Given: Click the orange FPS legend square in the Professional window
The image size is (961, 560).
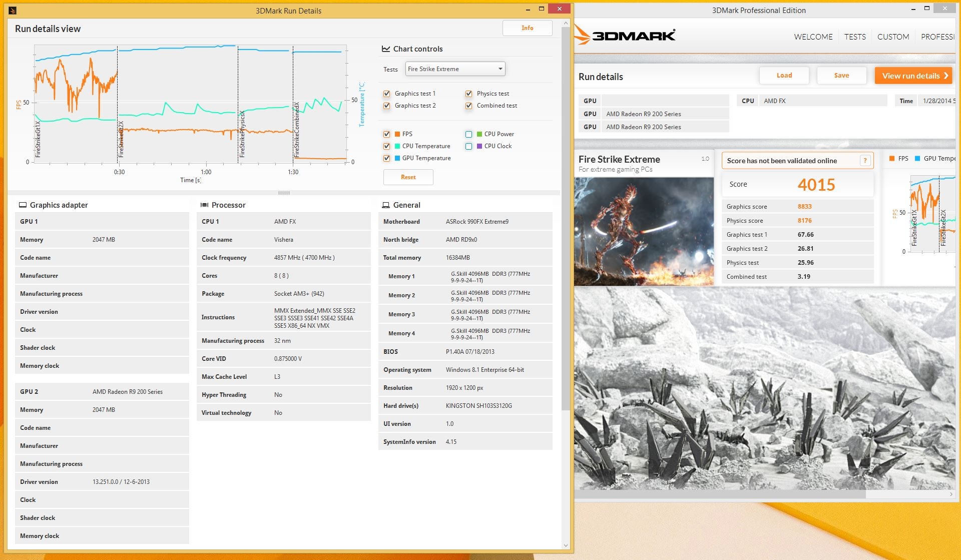Looking at the screenshot, I should tap(892, 158).
